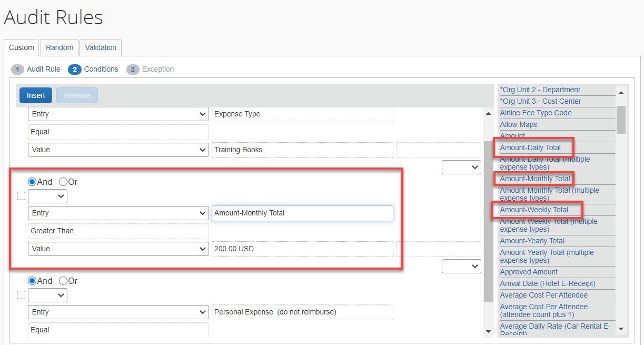Open the Entry dropdown for Expense Type
The width and height of the screenshot is (644, 345).
click(x=118, y=114)
